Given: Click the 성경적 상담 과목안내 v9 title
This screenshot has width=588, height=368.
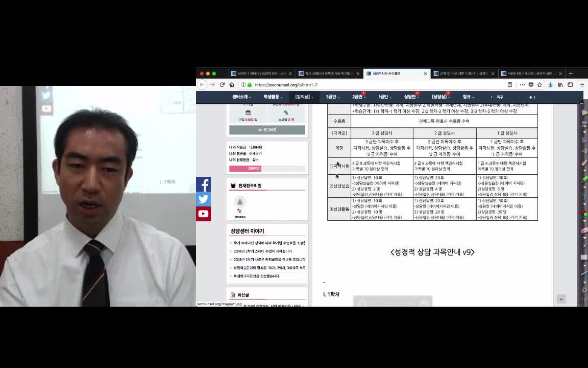Looking at the screenshot, I should pos(432,252).
